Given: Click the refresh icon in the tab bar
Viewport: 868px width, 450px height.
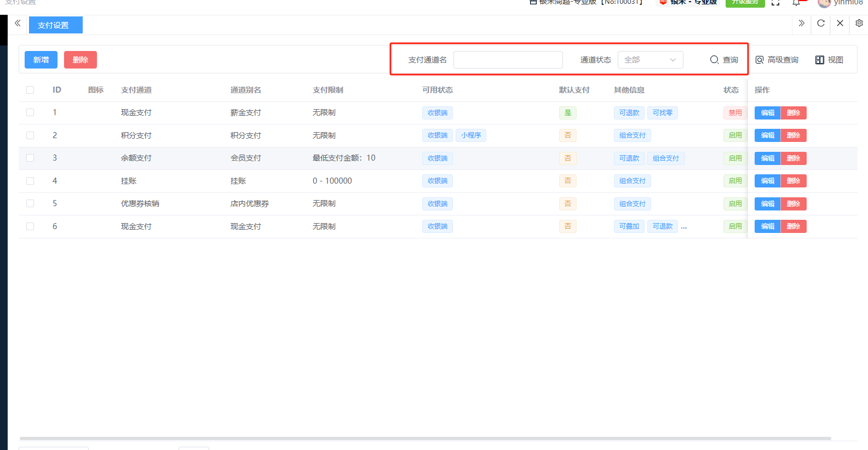Looking at the screenshot, I should tap(820, 23).
